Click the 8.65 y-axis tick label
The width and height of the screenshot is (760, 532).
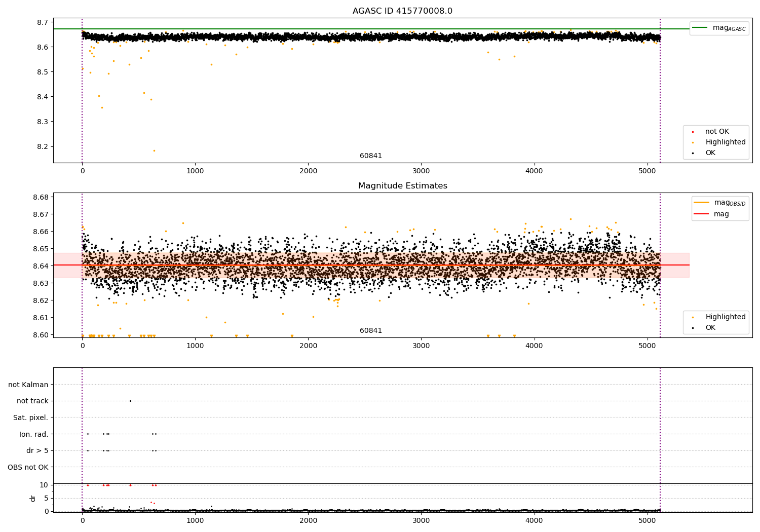tap(41, 249)
